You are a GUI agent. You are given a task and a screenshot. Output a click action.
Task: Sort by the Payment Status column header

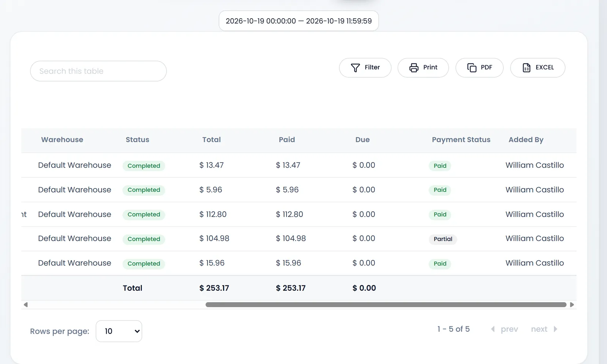(x=461, y=140)
